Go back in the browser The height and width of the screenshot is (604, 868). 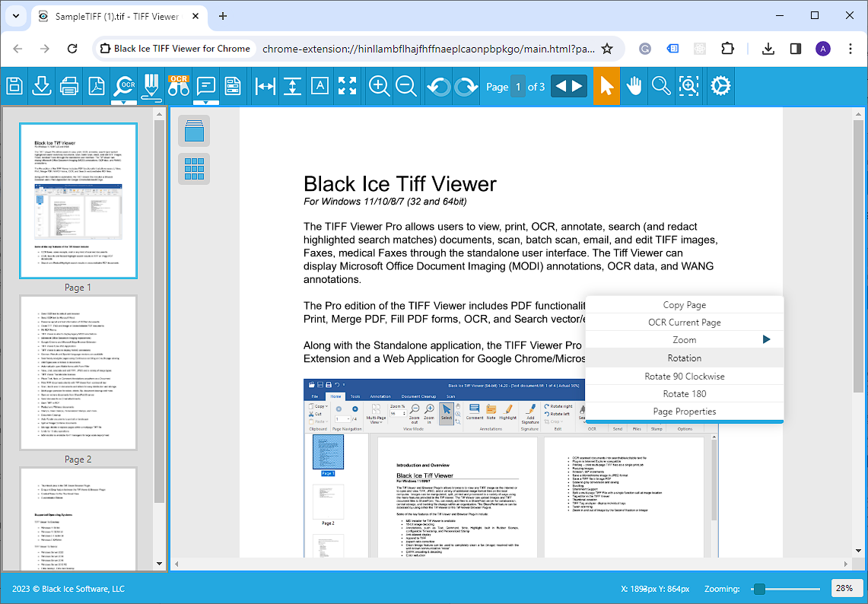tap(17, 49)
